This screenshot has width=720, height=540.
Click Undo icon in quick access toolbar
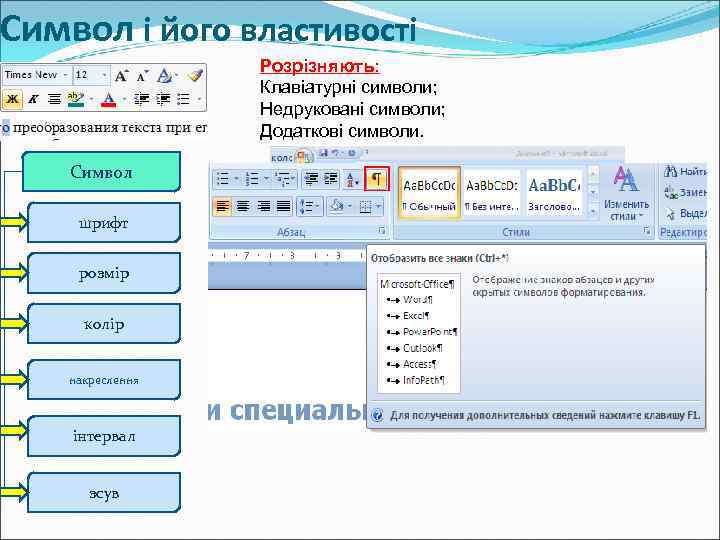[335, 153]
